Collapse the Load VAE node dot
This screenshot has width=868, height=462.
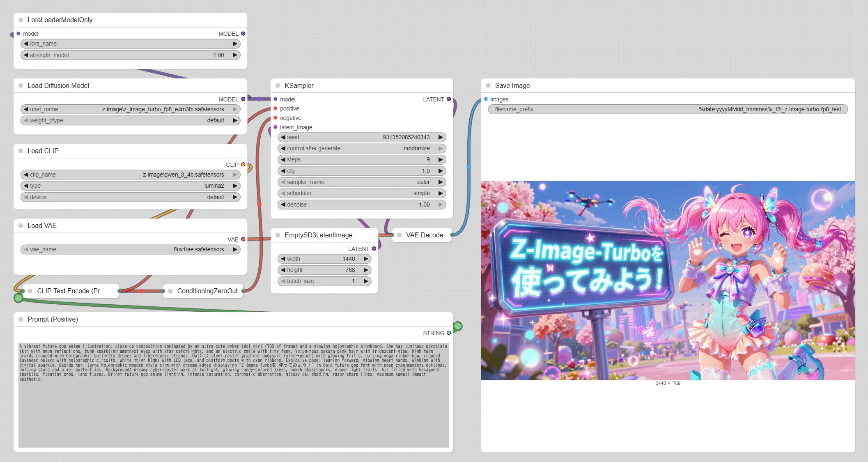pyautogui.click(x=21, y=225)
